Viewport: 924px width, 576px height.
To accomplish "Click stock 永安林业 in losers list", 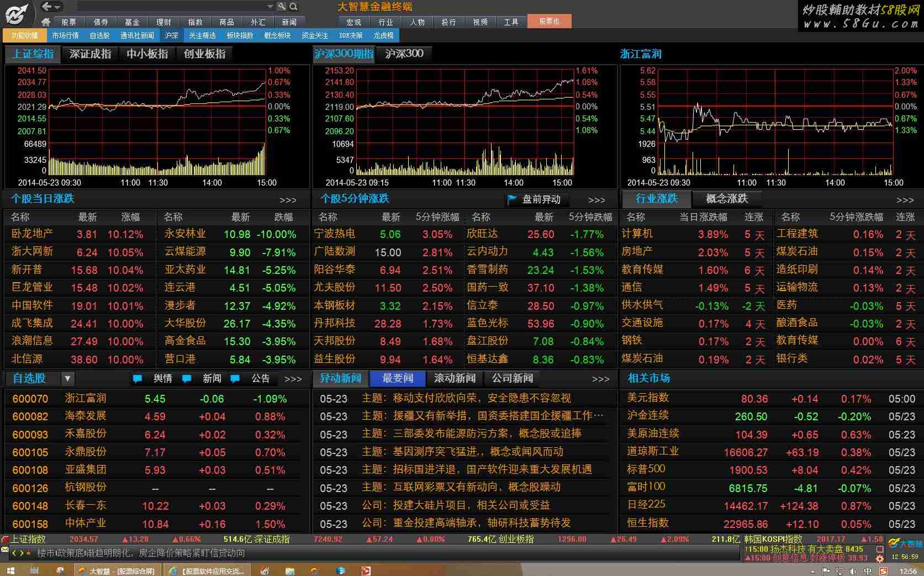I will 185,234.
